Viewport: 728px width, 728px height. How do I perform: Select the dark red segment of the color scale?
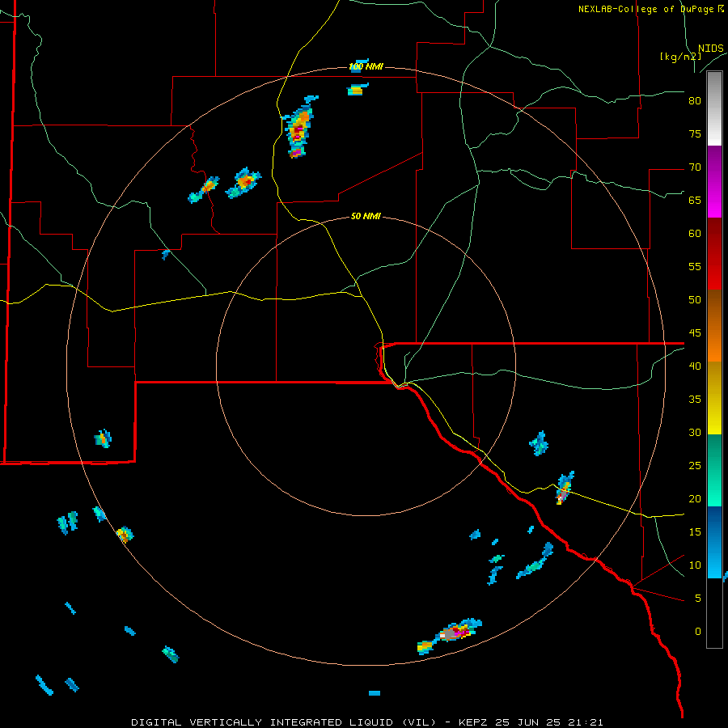pyautogui.click(x=714, y=254)
